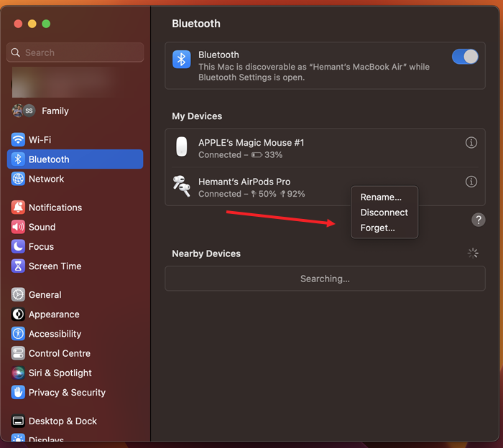Screen dimensions: 503x448
Task: Open Family sharing settings
Action: [x=75, y=111]
